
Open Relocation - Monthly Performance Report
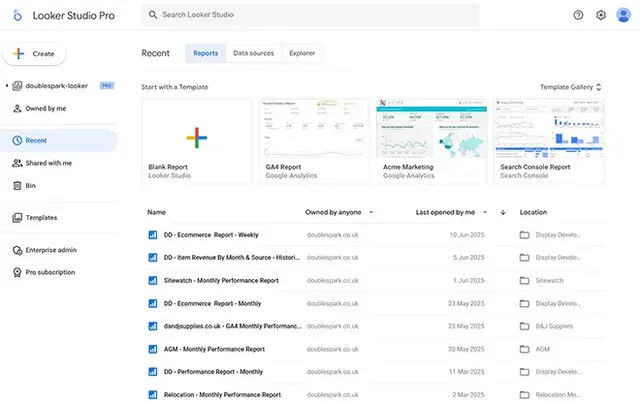pyautogui.click(x=222, y=395)
